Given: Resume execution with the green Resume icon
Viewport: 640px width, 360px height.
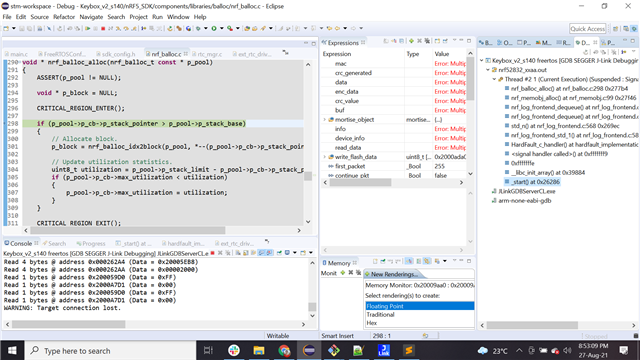Looking at the screenshot, I should point(87,29).
